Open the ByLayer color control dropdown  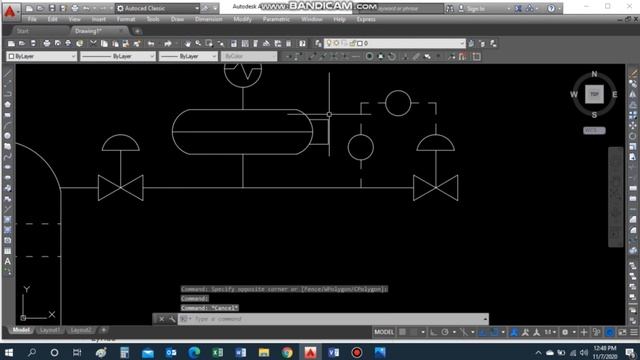[42, 56]
